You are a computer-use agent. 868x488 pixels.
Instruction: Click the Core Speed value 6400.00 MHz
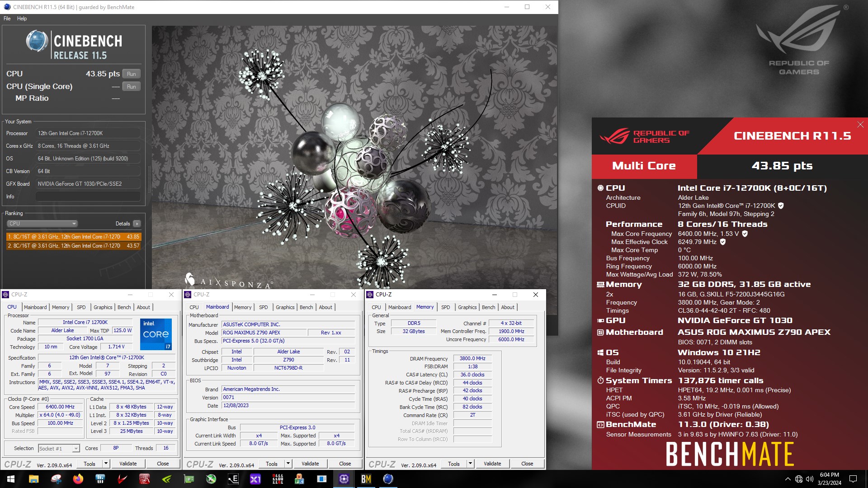point(61,407)
